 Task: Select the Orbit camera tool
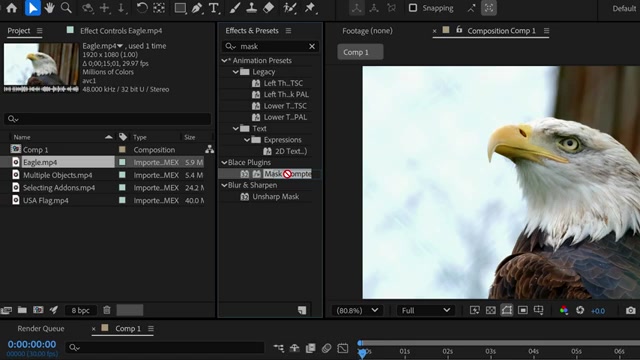tap(87, 8)
